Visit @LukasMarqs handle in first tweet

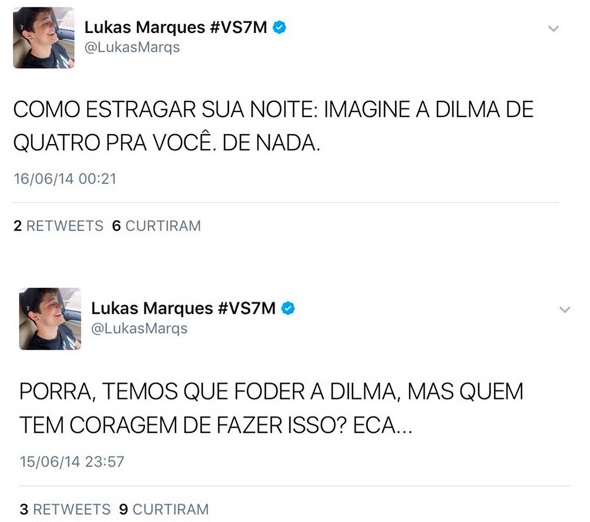click(132, 47)
